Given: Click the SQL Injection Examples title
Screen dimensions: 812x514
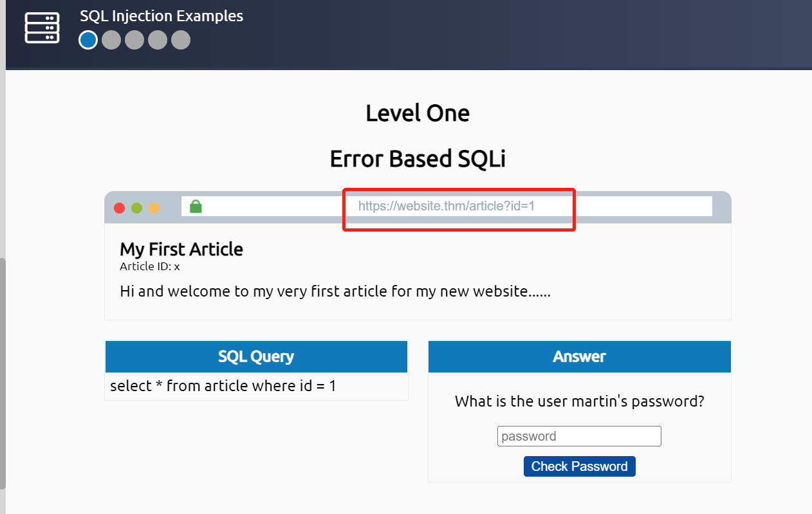Looking at the screenshot, I should [x=161, y=16].
